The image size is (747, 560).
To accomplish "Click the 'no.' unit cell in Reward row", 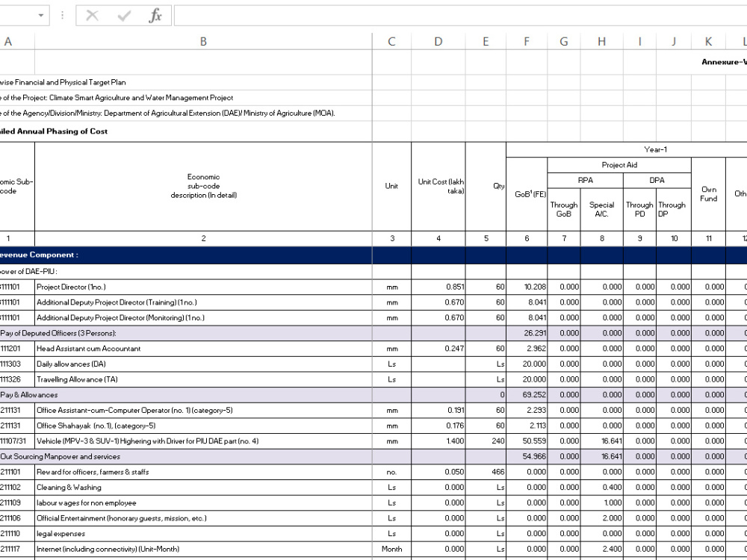I will tap(391, 472).
